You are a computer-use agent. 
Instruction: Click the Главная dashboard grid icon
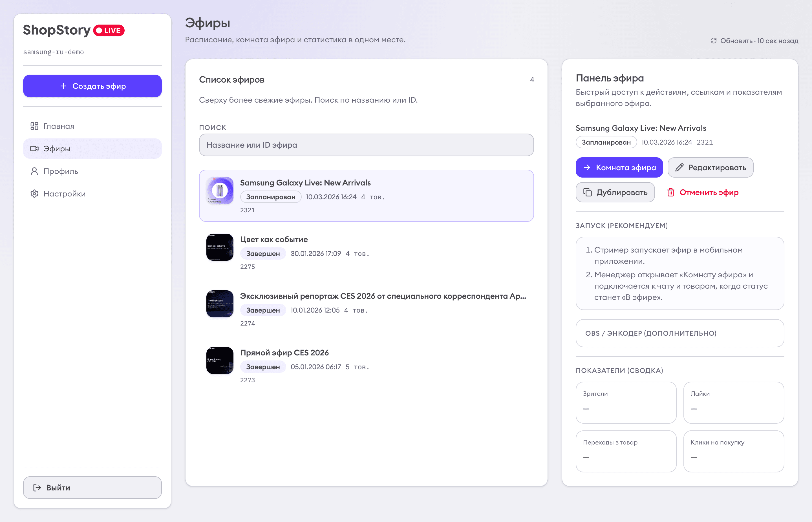pyautogui.click(x=34, y=126)
